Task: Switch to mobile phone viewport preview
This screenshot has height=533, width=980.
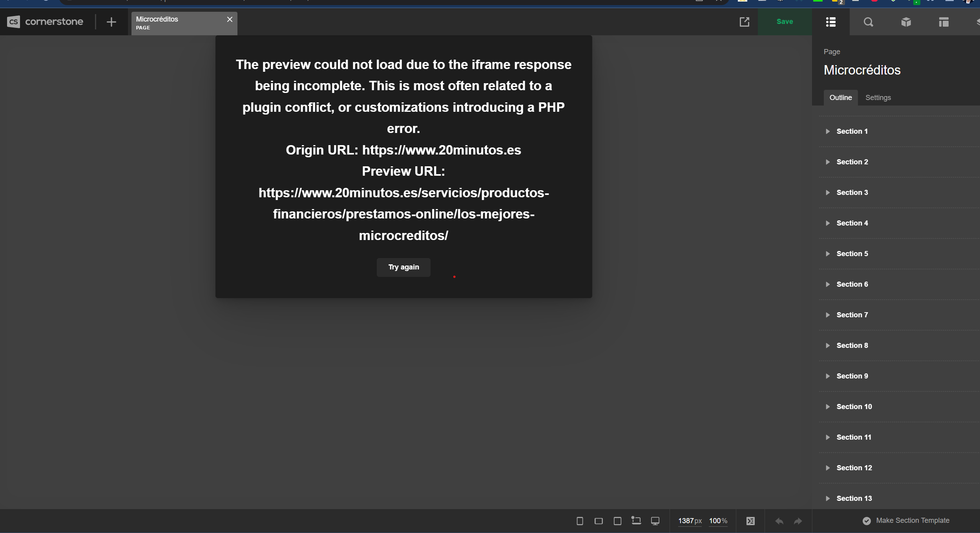Action: 580,521
